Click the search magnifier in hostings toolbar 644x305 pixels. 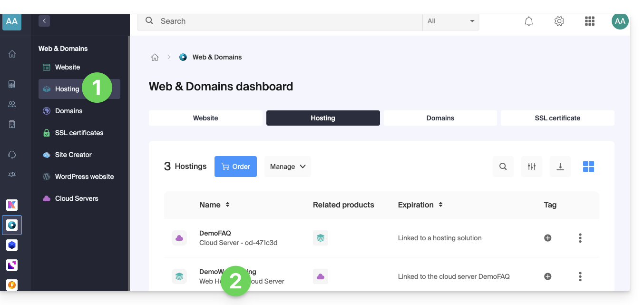click(503, 167)
